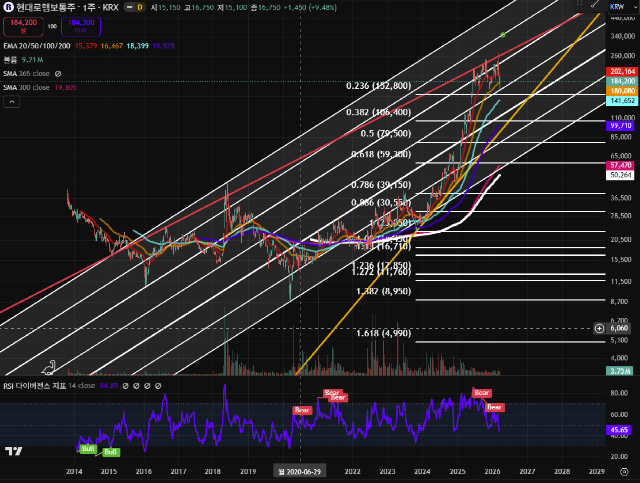Viewport: 640px width, 483px height.
Task: Click the white 50,264 price scale label
Action: point(621,175)
